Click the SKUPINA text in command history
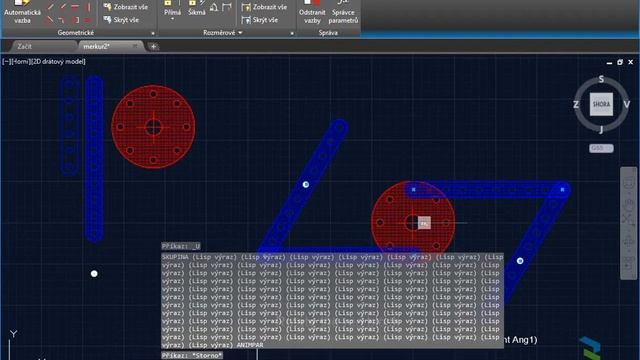This screenshot has width=640, height=360. (176, 257)
